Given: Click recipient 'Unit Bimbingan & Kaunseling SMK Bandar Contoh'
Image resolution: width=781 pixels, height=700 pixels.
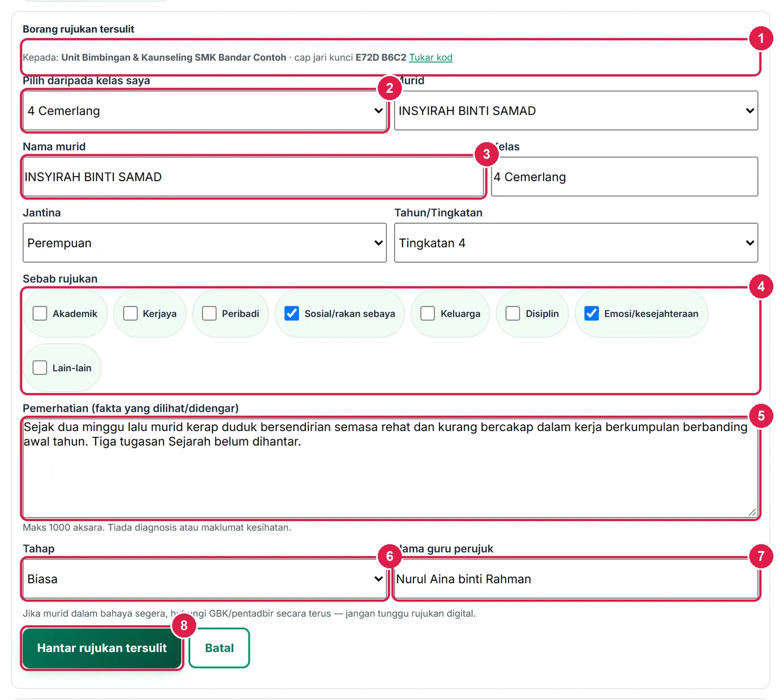Looking at the screenshot, I should pyautogui.click(x=174, y=57).
